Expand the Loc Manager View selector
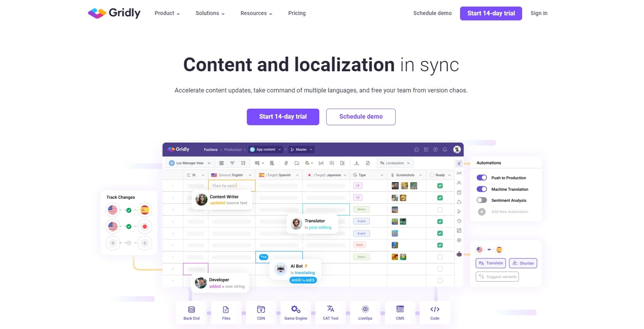 pyautogui.click(x=190, y=163)
